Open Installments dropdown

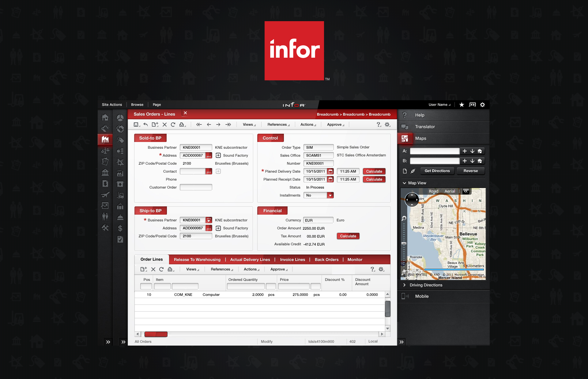pyautogui.click(x=330, y=195)
